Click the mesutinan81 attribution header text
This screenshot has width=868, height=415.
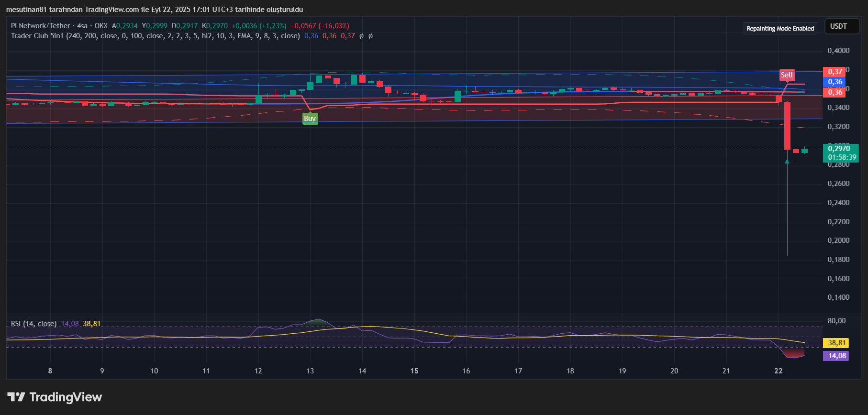155,10
